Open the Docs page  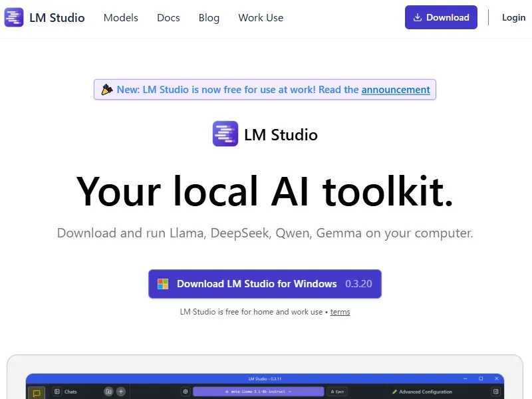point(168,18)
